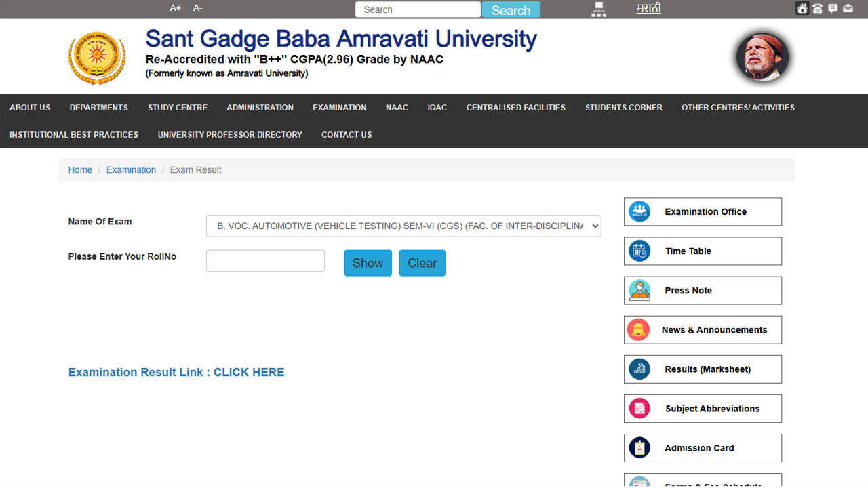This screenshot has width=868, height=488.
Task: Open the feedback speech bubble icon
Action: point(833,8)
